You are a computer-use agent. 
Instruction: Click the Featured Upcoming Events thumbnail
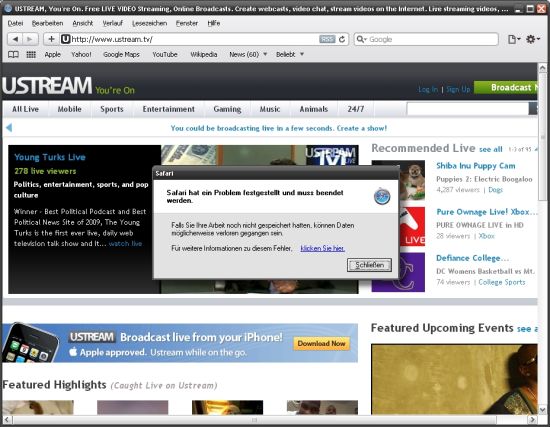[454, 379]
